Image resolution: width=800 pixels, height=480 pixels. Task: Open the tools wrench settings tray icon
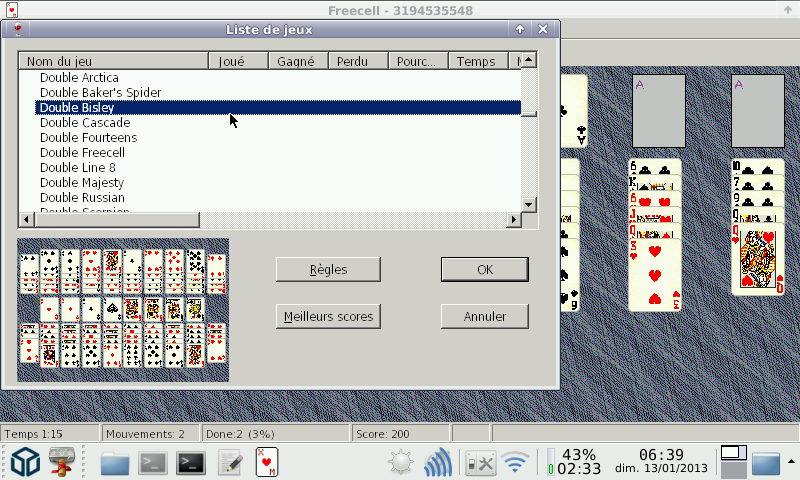[481, 463]
